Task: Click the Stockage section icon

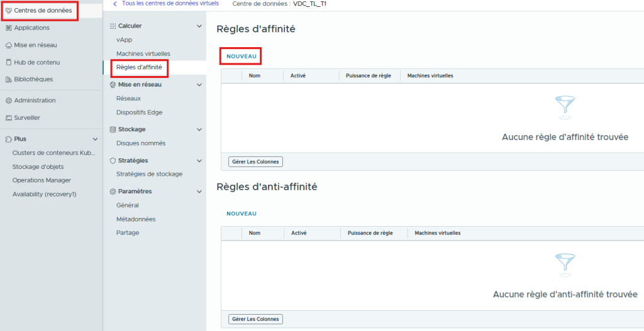Action: [x=113, y=129]
